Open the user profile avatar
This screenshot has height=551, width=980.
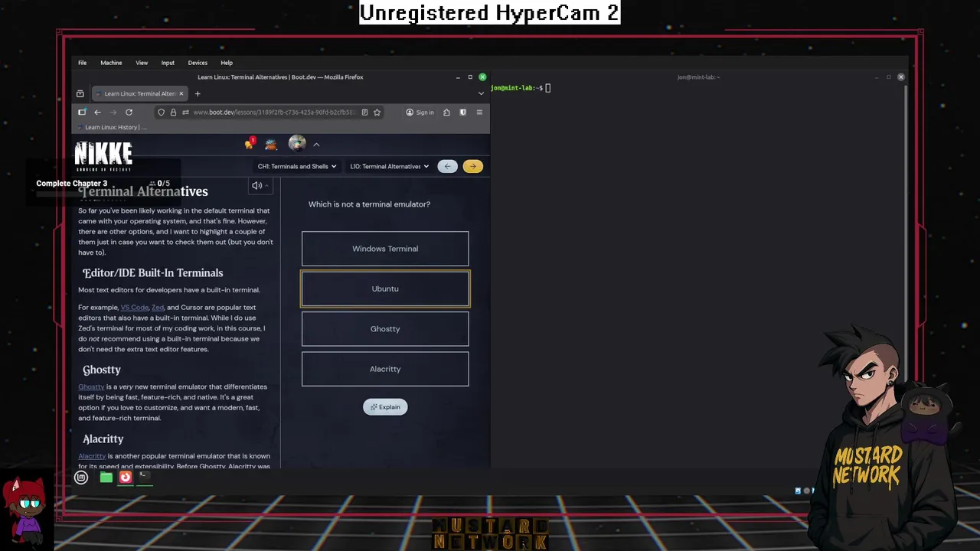[297, 143]
